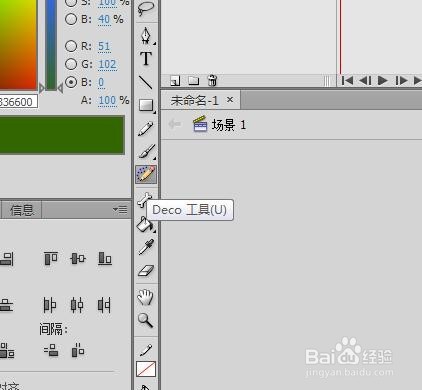Select the Deco tool

(146, 174)
